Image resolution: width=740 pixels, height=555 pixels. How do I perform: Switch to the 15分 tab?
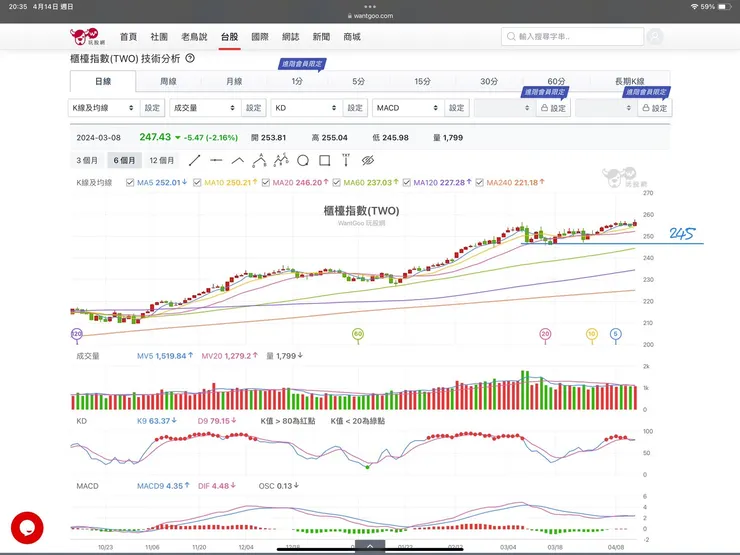pyautogui.click(x=423, y=81)
